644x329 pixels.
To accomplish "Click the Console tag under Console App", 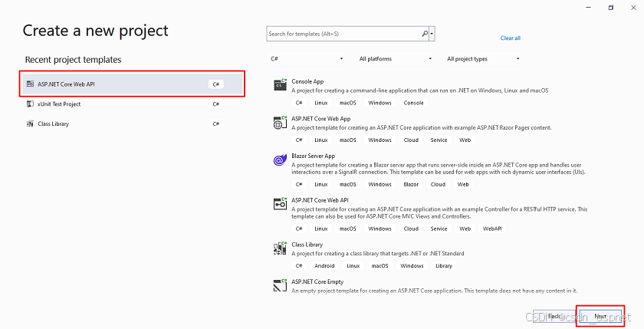I will [413, 103].
